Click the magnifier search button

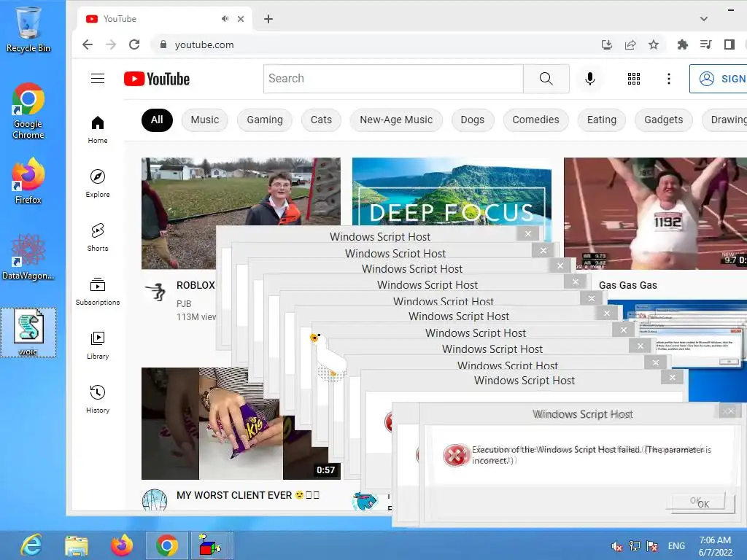(x=546, y=79)
